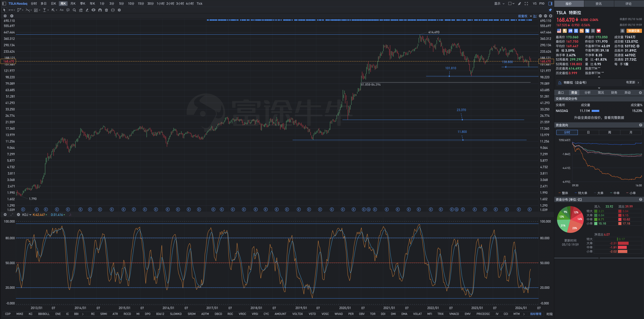This screenshot has height=319, width=644.
Task: Set price alert bell icon
Action: (x=622, y=31)
